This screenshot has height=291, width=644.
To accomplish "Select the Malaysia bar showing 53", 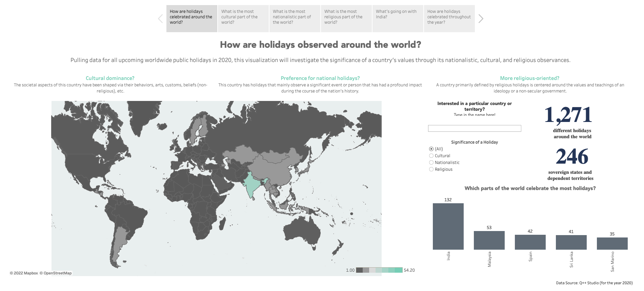I will pyautogui.click(x=489, y=240).
